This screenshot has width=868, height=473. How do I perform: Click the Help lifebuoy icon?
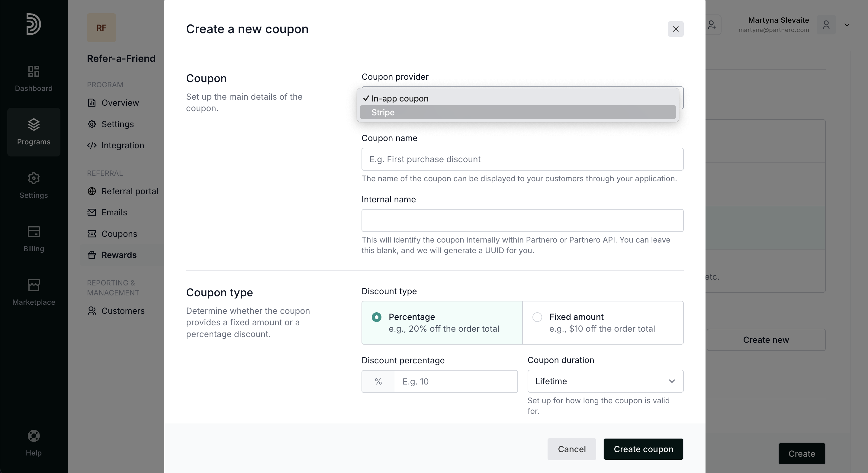(33, 436)
